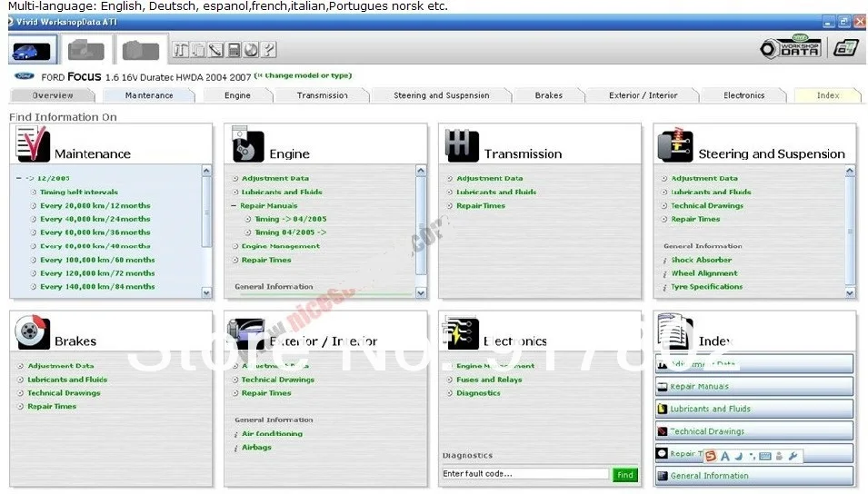Click the Ford oval logo

[25, 75]
